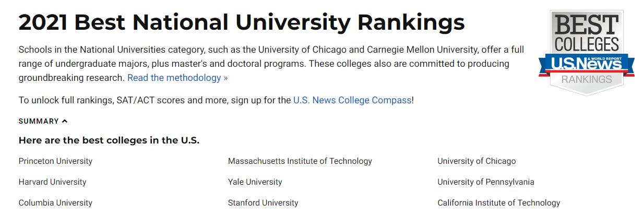Click the blue U.S. News ribbon on the badge

point(587,64)
